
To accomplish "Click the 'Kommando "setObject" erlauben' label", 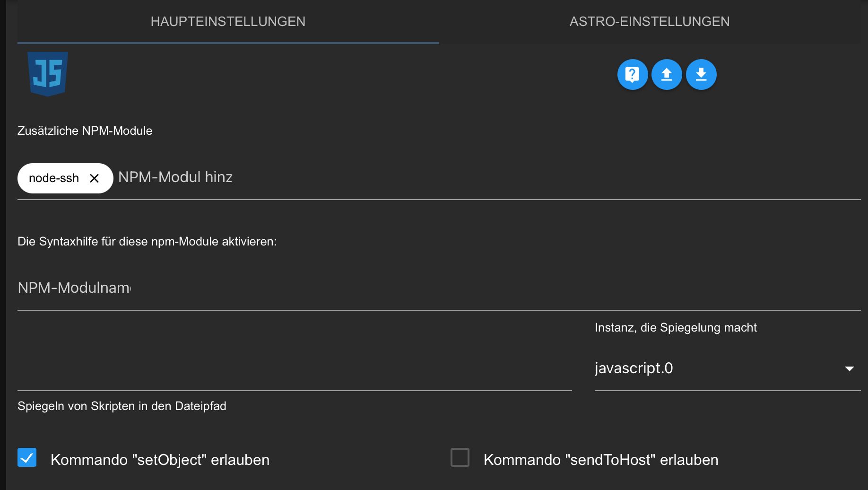I will (x=160, y=460).
